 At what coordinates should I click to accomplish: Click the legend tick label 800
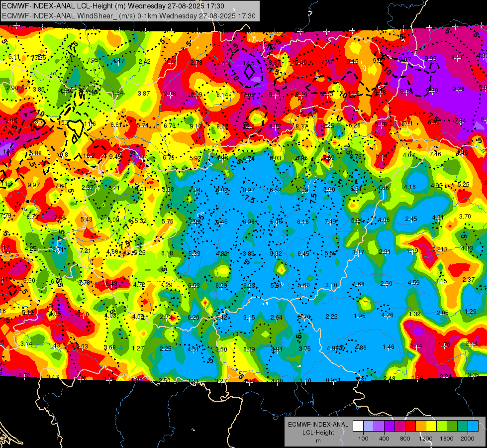pyautogui.click(x=405, y=439)
